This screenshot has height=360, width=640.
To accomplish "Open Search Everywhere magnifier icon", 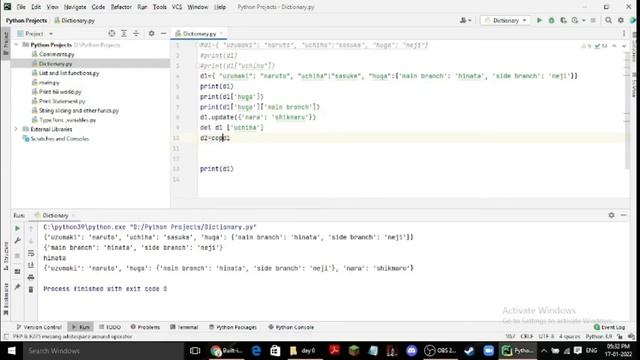I will tap(608, 20).
